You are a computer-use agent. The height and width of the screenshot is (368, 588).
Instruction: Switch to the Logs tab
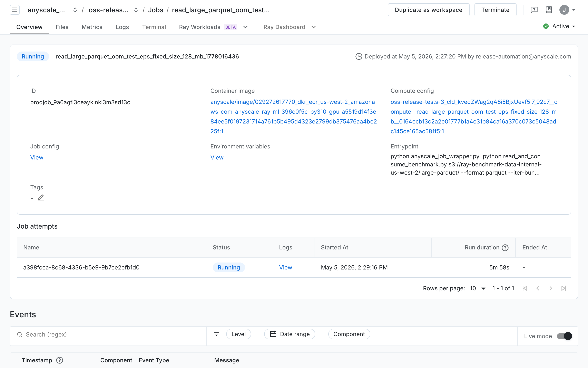point(122,27)
